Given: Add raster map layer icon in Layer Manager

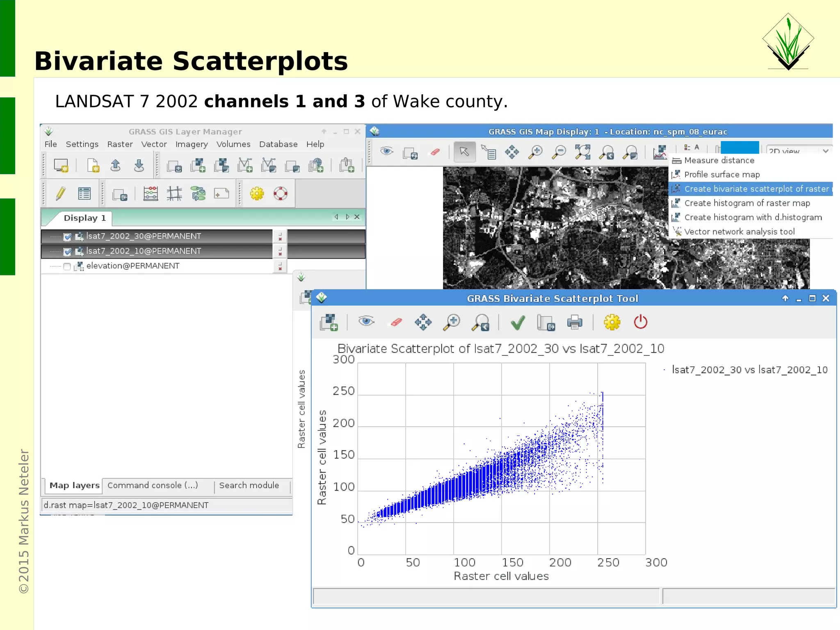Looking at the screenshot, I should tap(198, 166).
